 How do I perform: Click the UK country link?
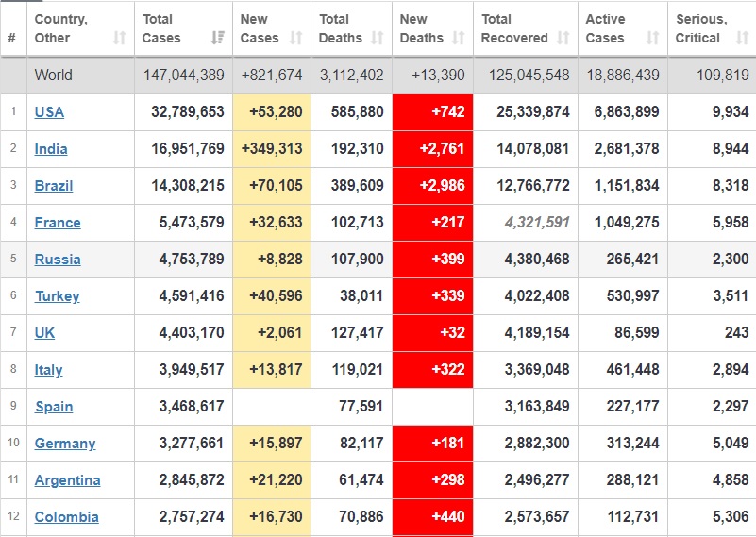point(44,333)
